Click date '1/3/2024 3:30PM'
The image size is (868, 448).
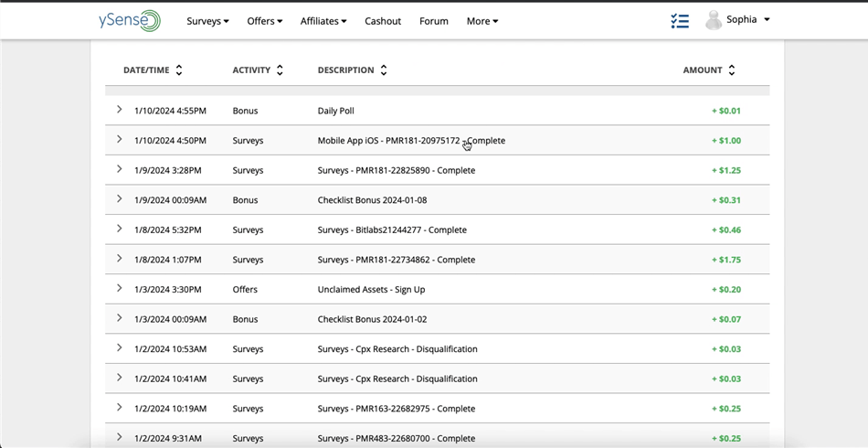tap(168, 290)
